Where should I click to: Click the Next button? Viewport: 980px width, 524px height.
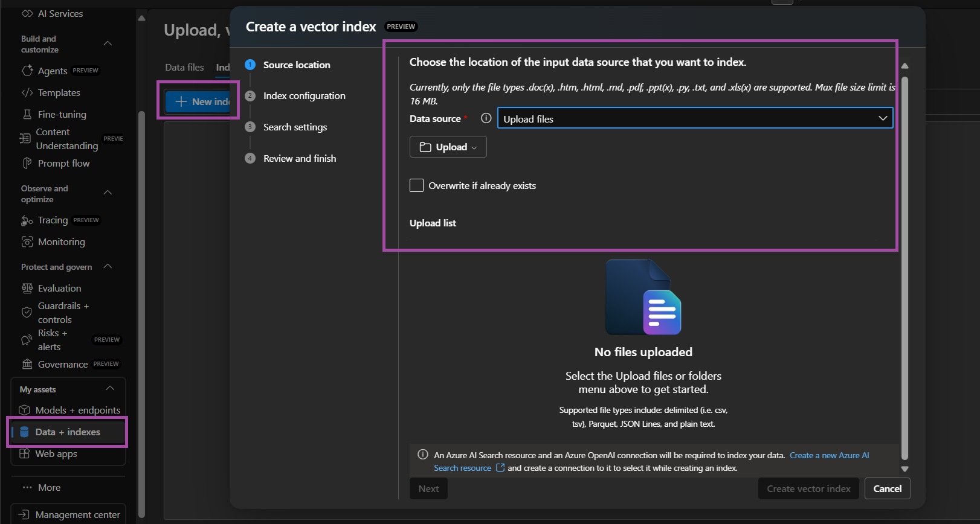click(428, 488)
